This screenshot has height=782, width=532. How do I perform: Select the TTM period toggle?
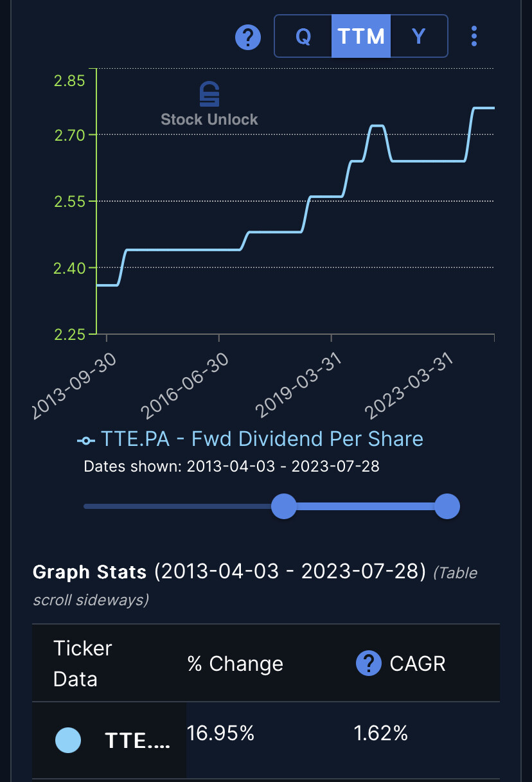(361, 36)
